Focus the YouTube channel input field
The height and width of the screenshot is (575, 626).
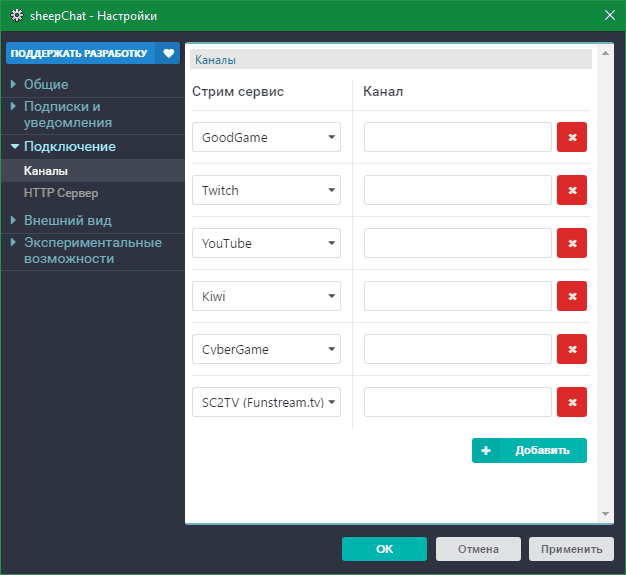pyautogui.click(x=458, y=243)
